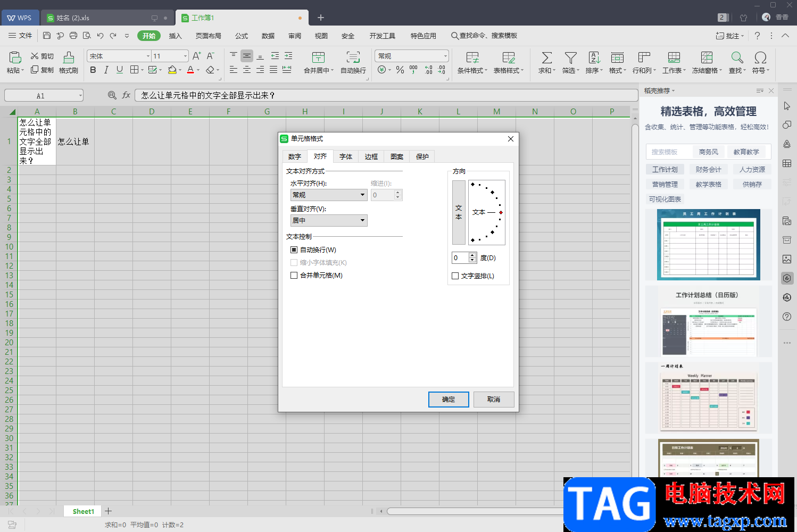Add a new sheet with plus icon
This screenshot has height=532, width=797.
pyautogui.click(x=108, y=511)
